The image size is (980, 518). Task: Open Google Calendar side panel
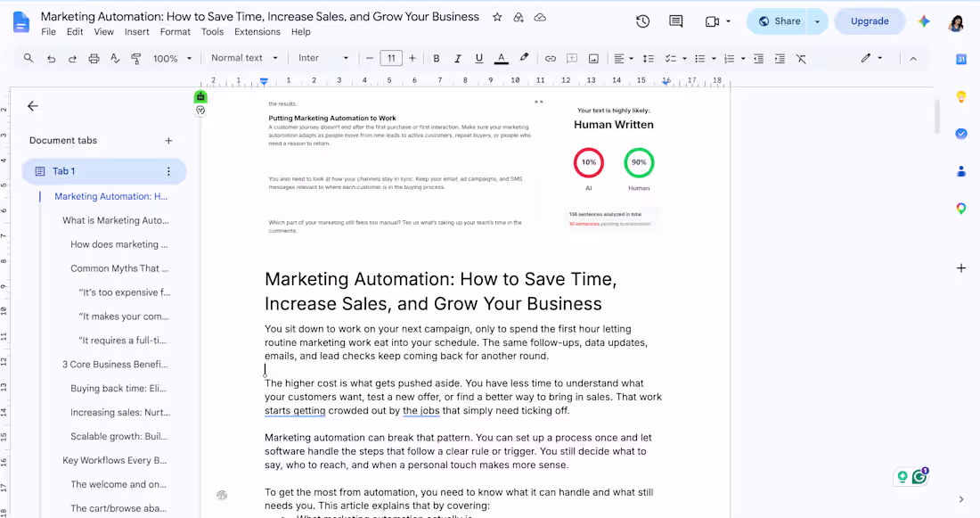coord(961,60)
